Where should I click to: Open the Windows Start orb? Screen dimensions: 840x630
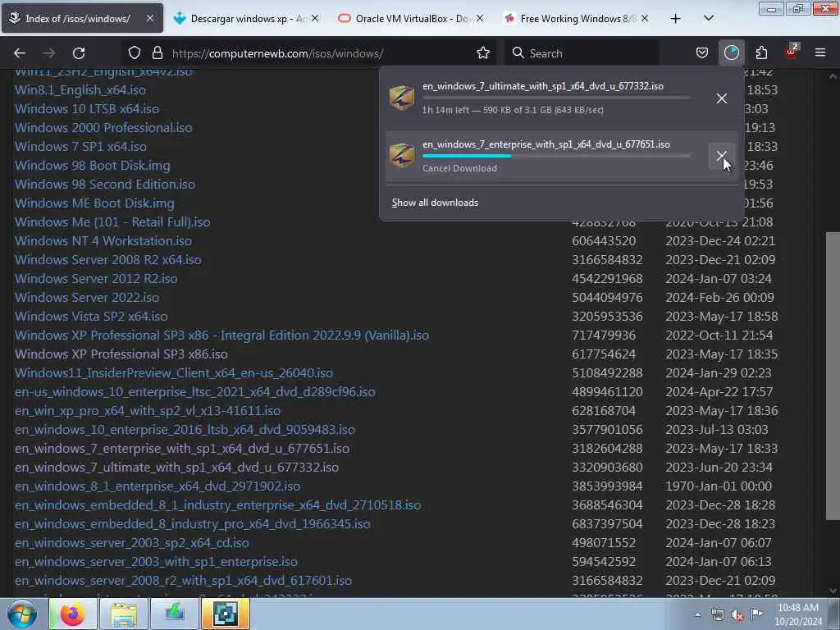(22, 614)
